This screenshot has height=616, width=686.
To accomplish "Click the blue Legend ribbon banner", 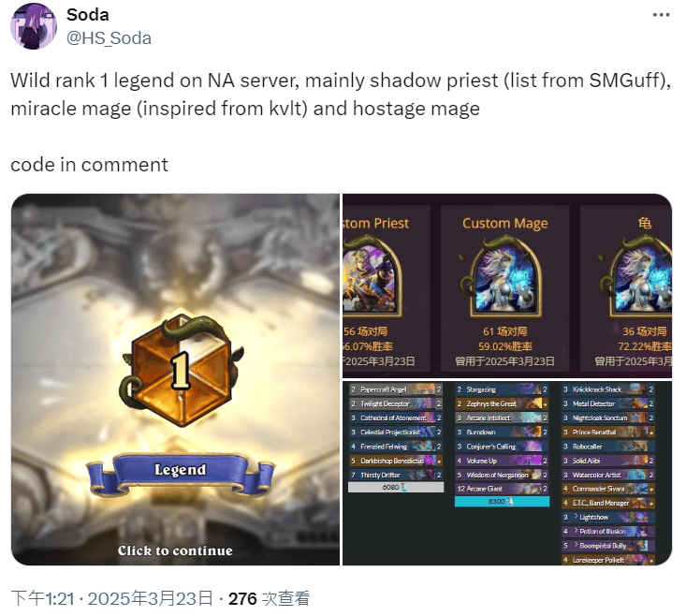I will point(181,472).
